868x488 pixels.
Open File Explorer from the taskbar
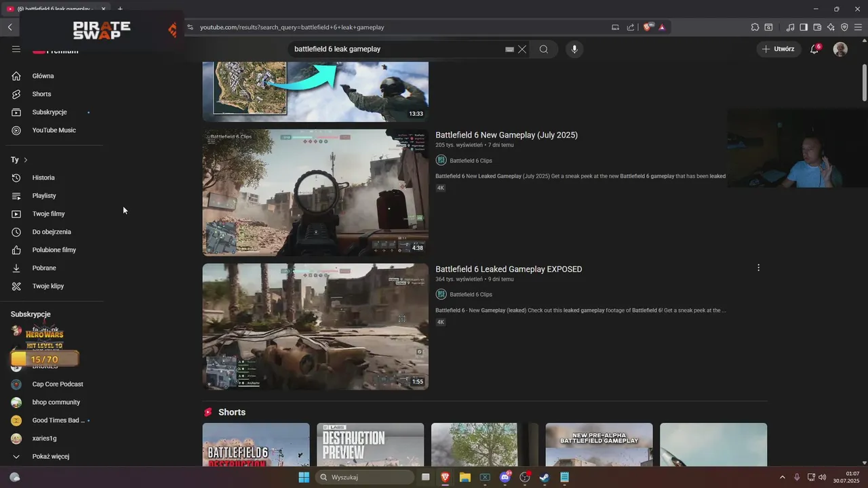coord(465,477)
